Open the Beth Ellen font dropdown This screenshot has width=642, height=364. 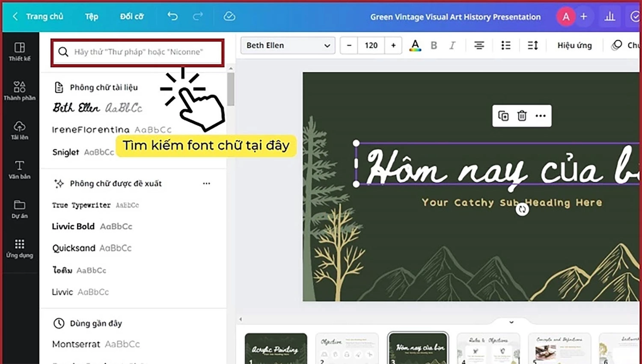288,45
